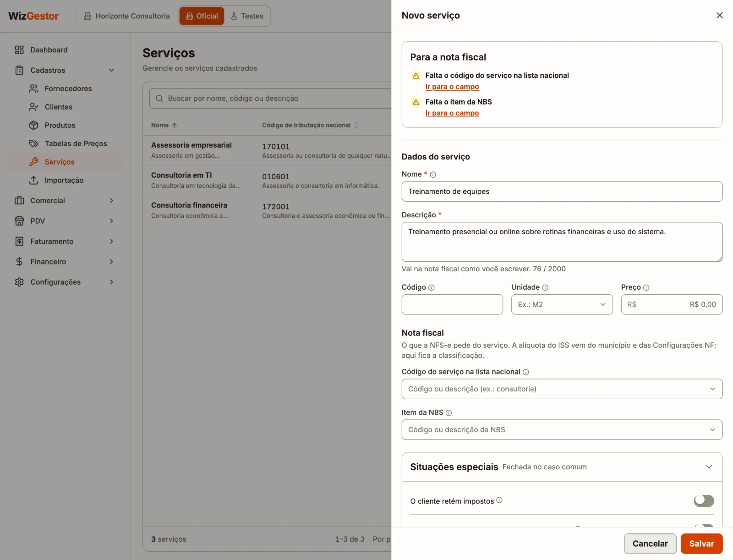Screen dimensions: 733x560
Task: Click the Faturamento receipt icon
Action: coord(19,241)
